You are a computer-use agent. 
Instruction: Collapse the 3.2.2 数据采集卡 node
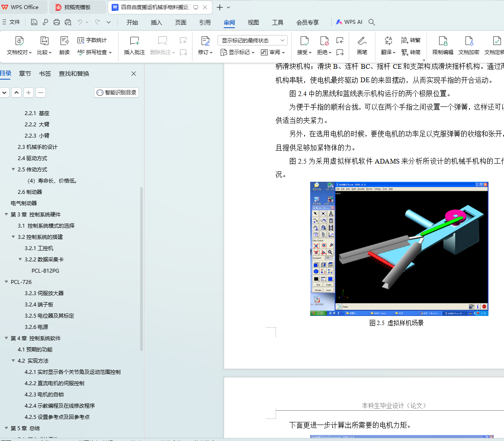[20, 259]
